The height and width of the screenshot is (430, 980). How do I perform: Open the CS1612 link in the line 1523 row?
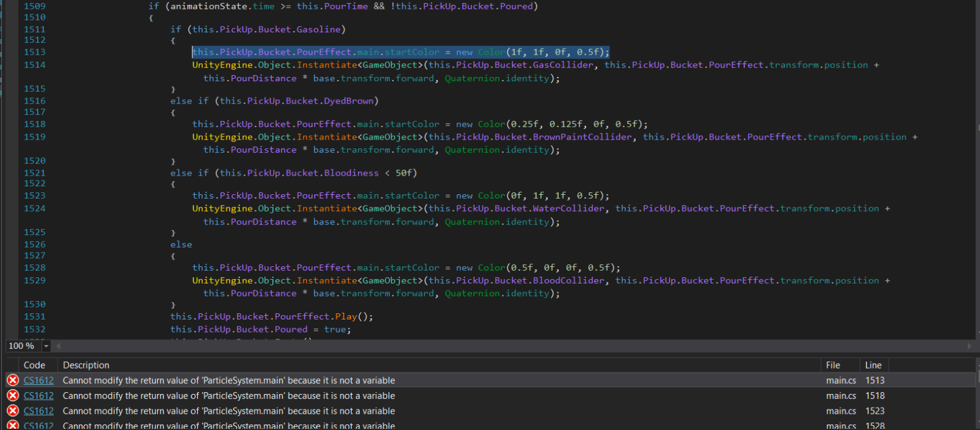(x=38, y=411)
